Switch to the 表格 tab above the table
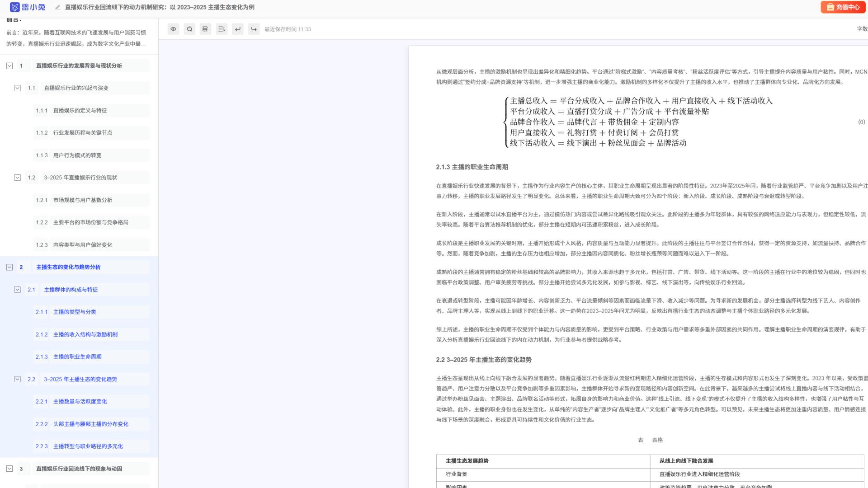The image size is (868, 488). [657, 440]
